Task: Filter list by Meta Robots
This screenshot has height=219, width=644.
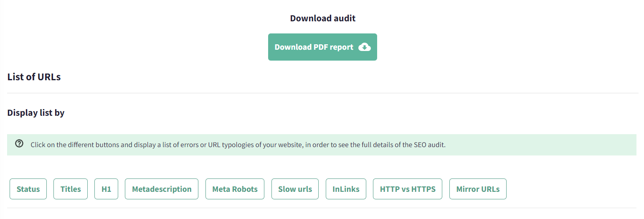Action: click(235, 189)
